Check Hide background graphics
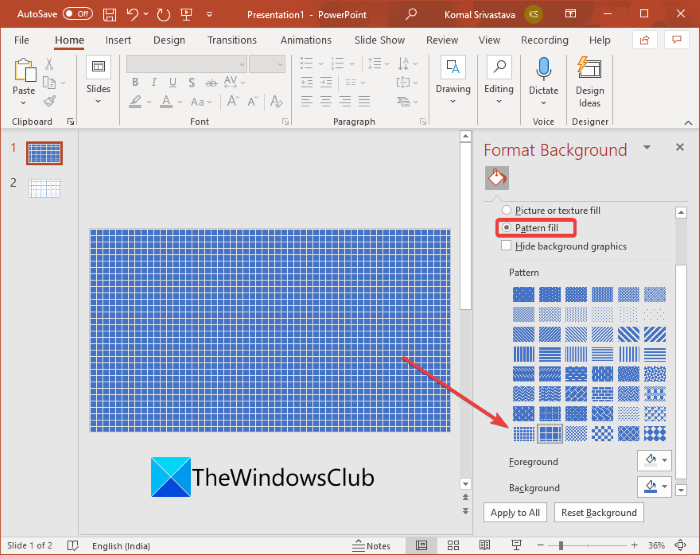This screenshot has height=555, width=700. pyautogui.click(x=506, y=246)
